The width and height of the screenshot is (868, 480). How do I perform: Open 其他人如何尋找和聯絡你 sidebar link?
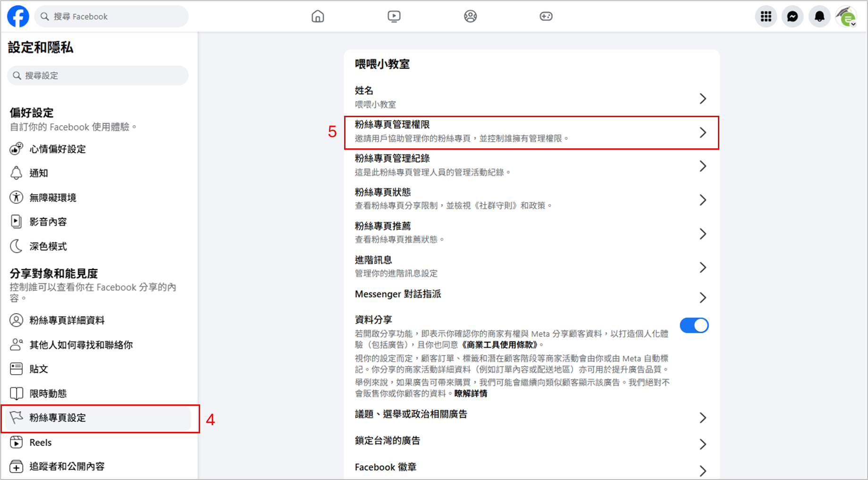click(x=98, y=345)
